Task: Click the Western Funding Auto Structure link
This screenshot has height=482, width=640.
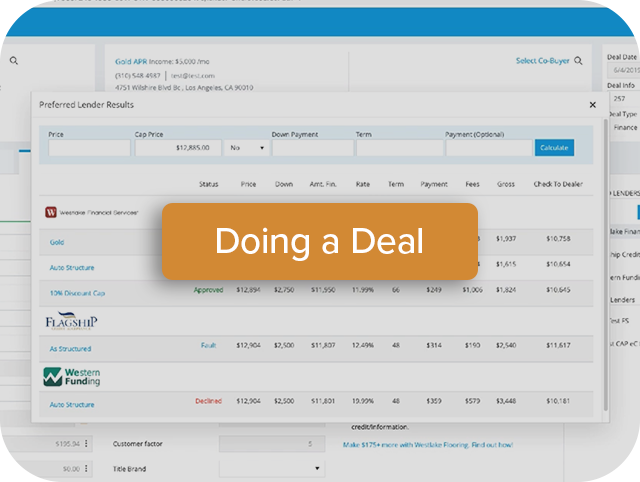Action: tap(72, 405)
